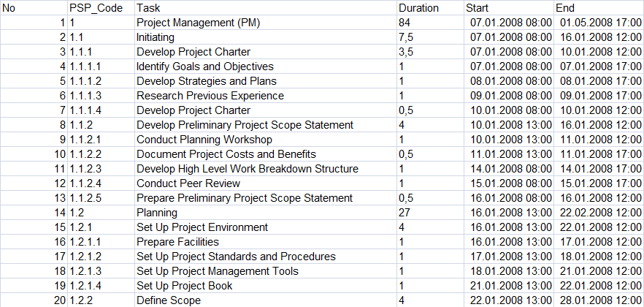
Task: Select the Start column header cell
Action: [510, 8]
